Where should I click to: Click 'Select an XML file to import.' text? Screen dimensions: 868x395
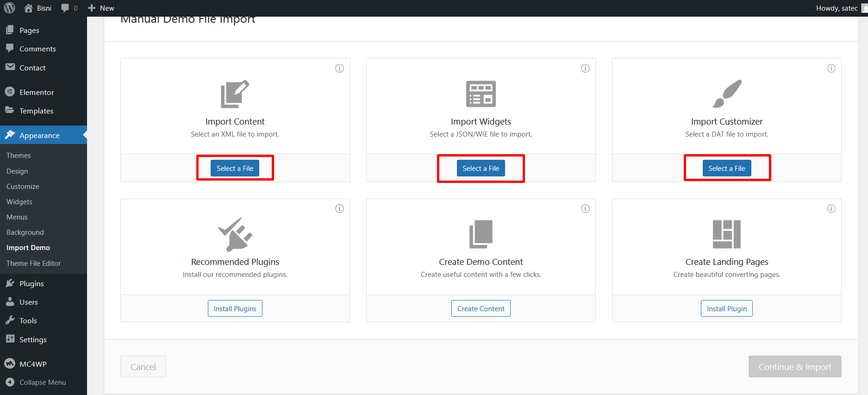(x=235, y=134)
